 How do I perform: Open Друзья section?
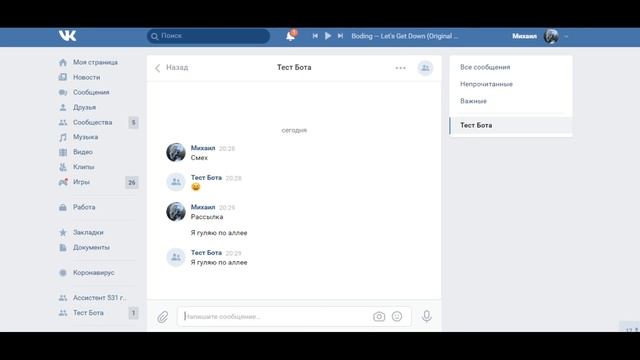tap(84, 107)
